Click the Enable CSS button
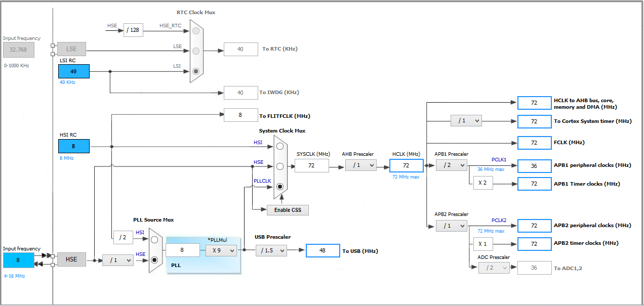 pyautogui.click(x=288, y=210)
